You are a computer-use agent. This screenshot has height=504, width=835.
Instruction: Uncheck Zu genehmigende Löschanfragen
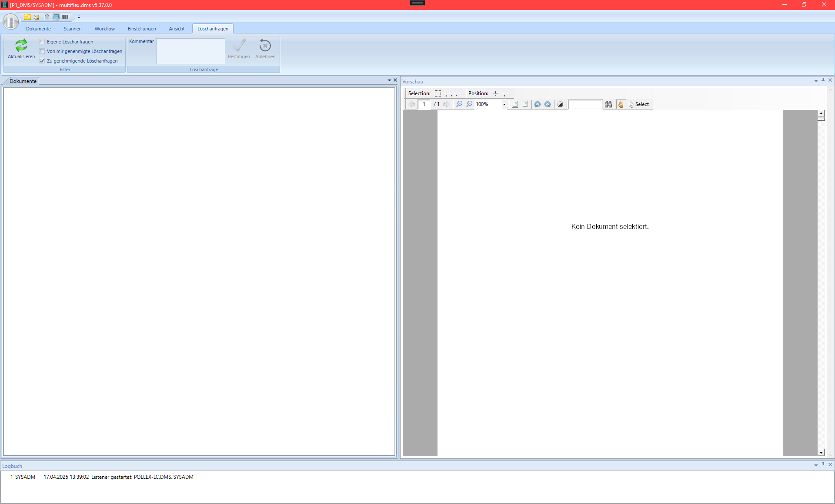[x=42, y=61]
